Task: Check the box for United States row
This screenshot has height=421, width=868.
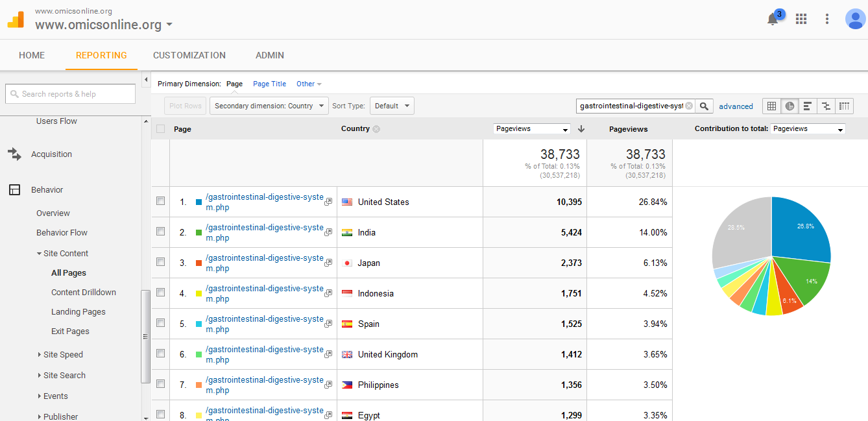Action: pos(161,202)
